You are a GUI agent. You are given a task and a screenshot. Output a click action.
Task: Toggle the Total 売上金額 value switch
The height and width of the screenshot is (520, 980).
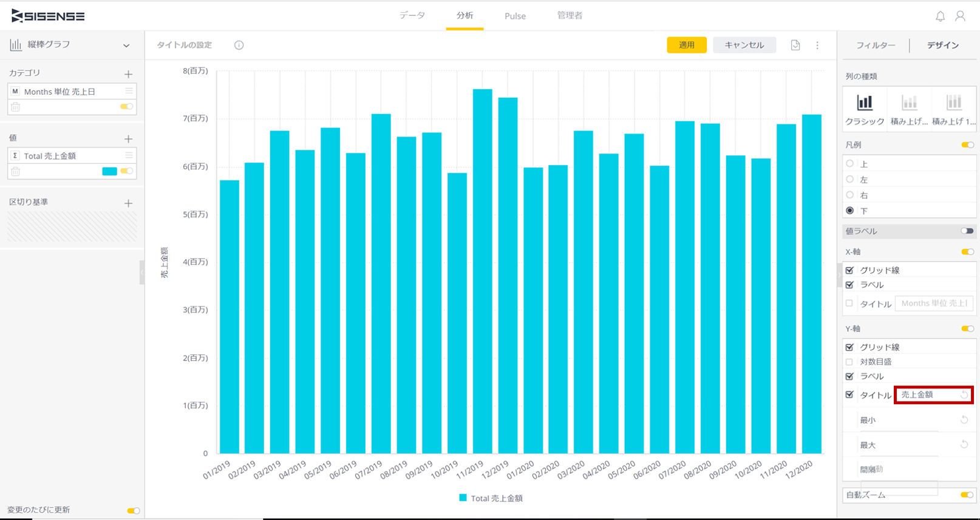click(126, 171)
